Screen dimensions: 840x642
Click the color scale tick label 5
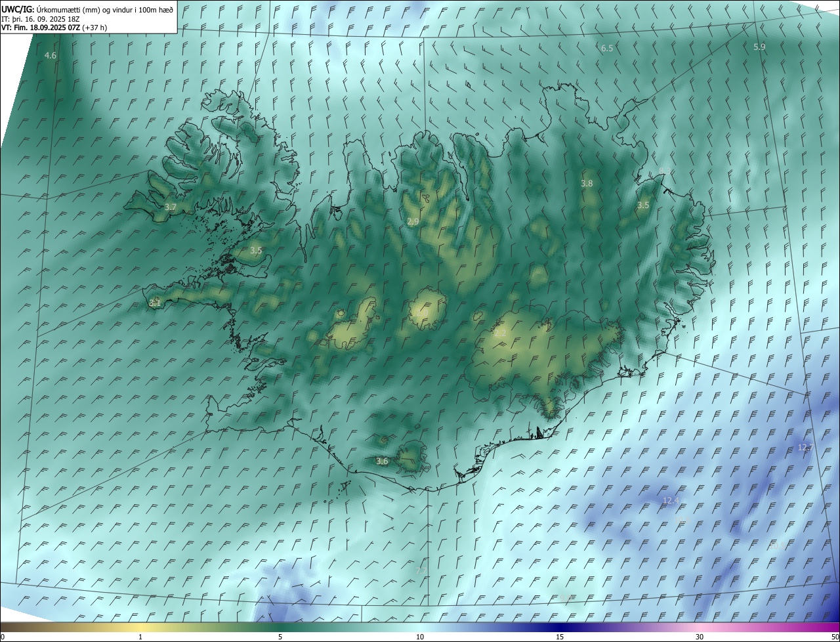pos(280,637)
